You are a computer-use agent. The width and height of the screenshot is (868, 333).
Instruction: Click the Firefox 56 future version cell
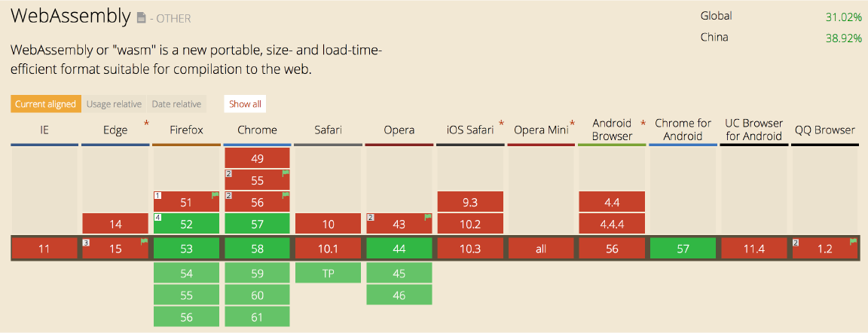(186, 317)
